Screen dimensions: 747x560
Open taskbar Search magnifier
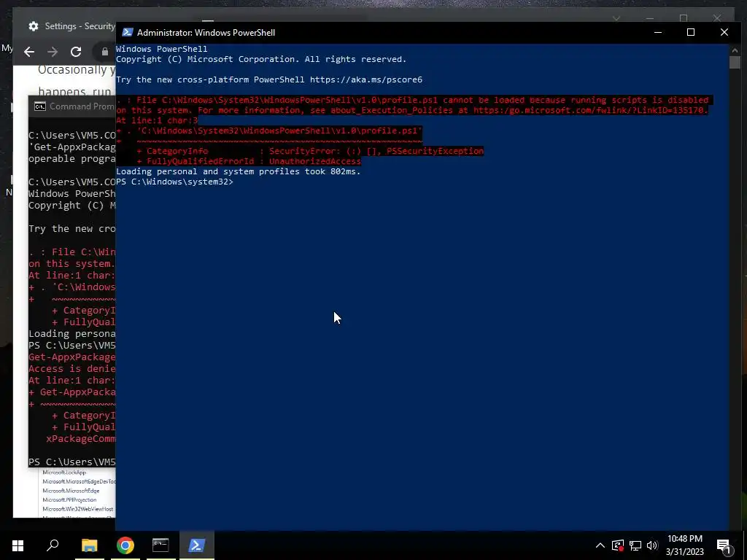[x=53, y=545]
